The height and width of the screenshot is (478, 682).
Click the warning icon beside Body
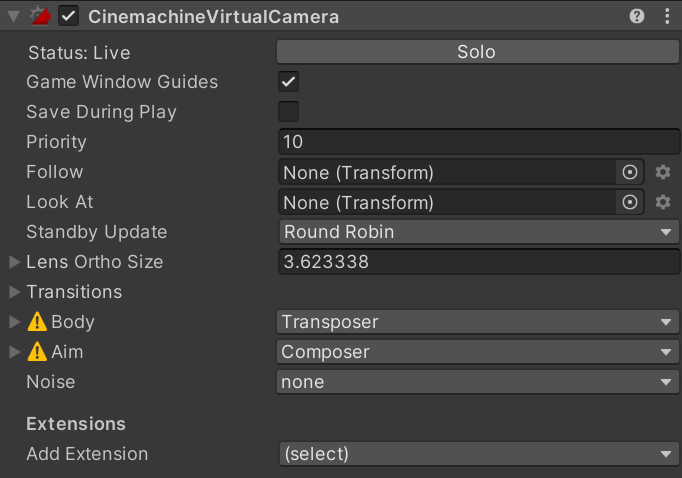(37, 322)
